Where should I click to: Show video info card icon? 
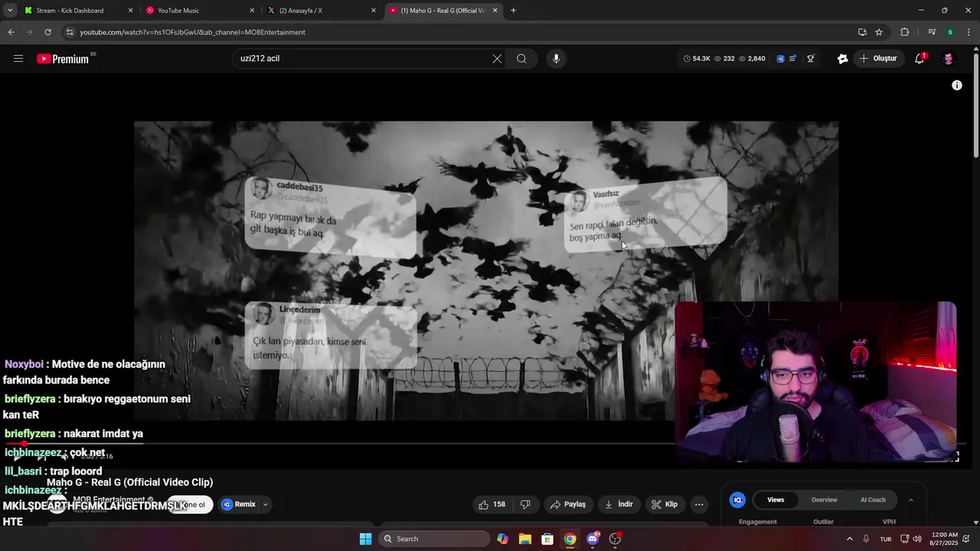(x=956, y=86)
